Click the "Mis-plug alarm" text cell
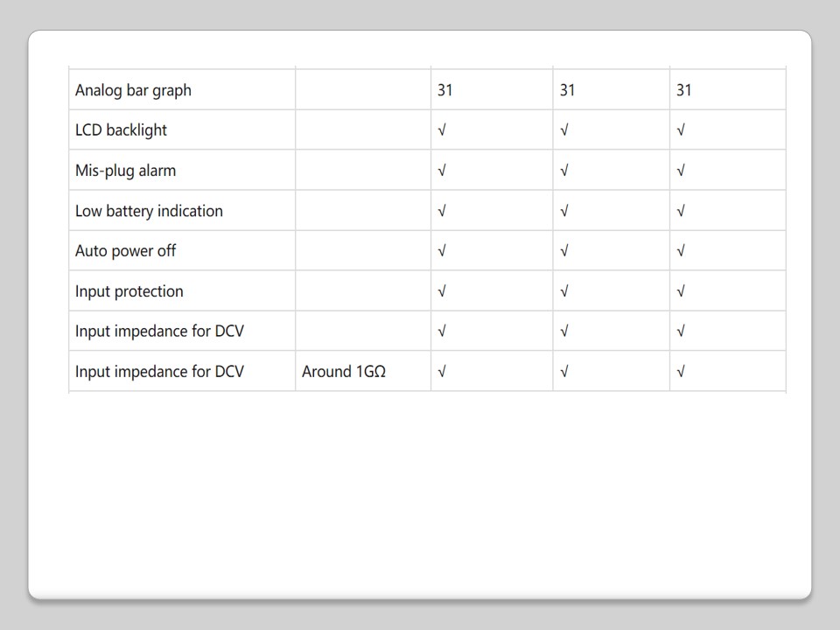840x630 pixels. coord(125,171)
